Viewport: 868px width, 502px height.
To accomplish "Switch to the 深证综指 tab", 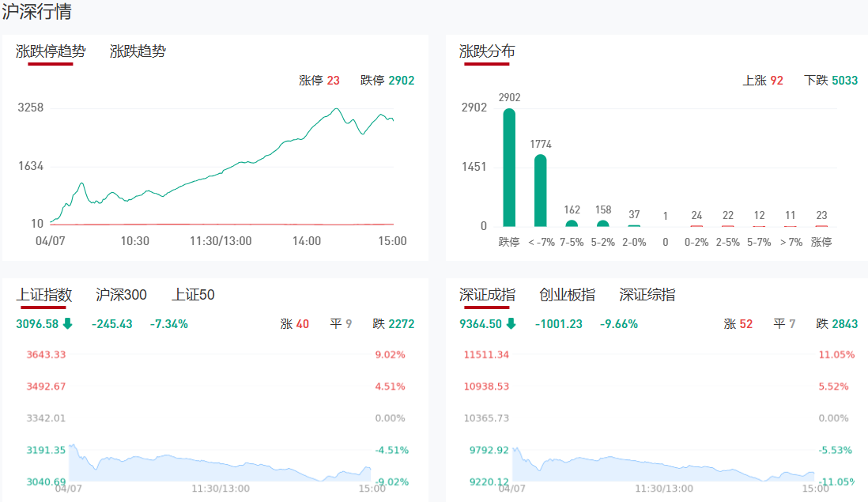I will (x=647, y=295).
